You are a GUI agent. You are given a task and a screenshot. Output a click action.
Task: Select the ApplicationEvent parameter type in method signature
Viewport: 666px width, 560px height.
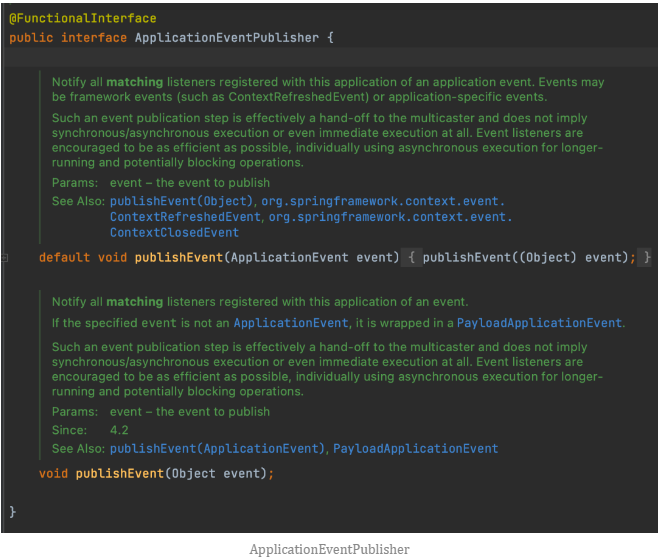289,257
